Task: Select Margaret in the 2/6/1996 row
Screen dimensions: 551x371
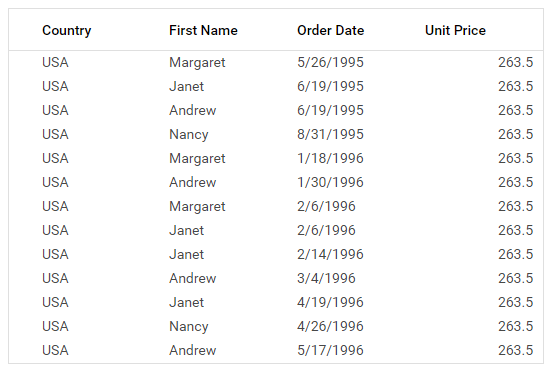Action: click(x=197, y=206)
